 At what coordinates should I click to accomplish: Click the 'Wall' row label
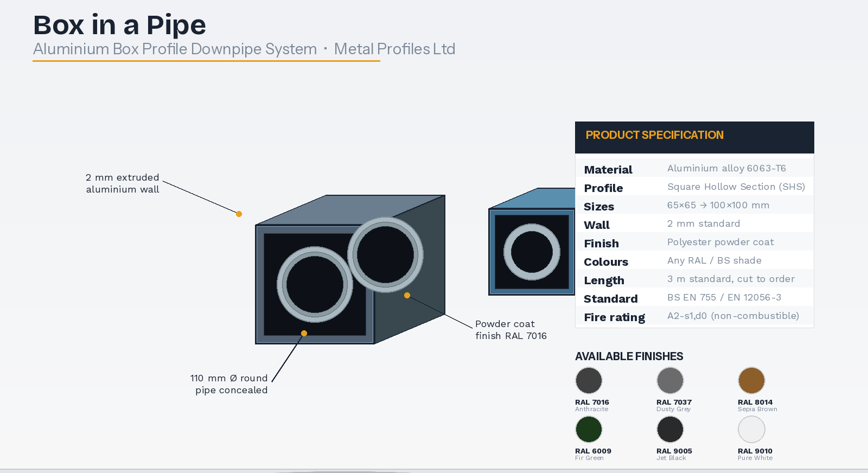click(597, 225)
